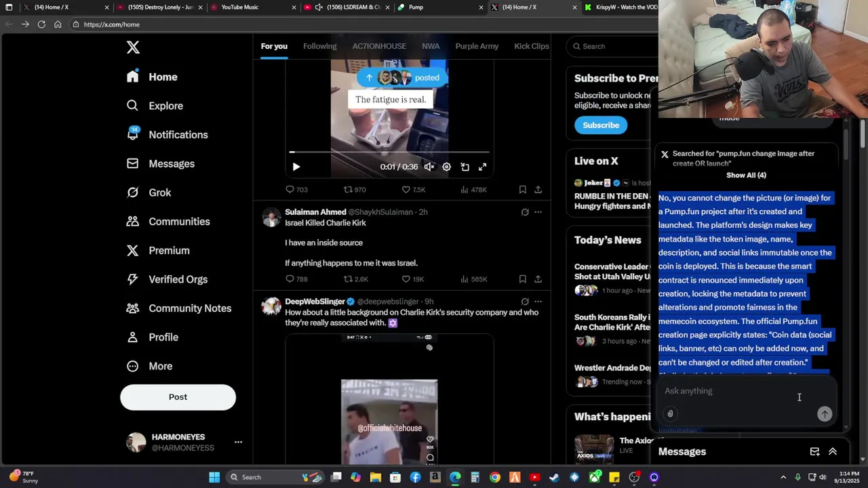Repost the post with 970 reposts
Image resolution: width=868 pixels, height=488 pixels.
click(355, 190)
